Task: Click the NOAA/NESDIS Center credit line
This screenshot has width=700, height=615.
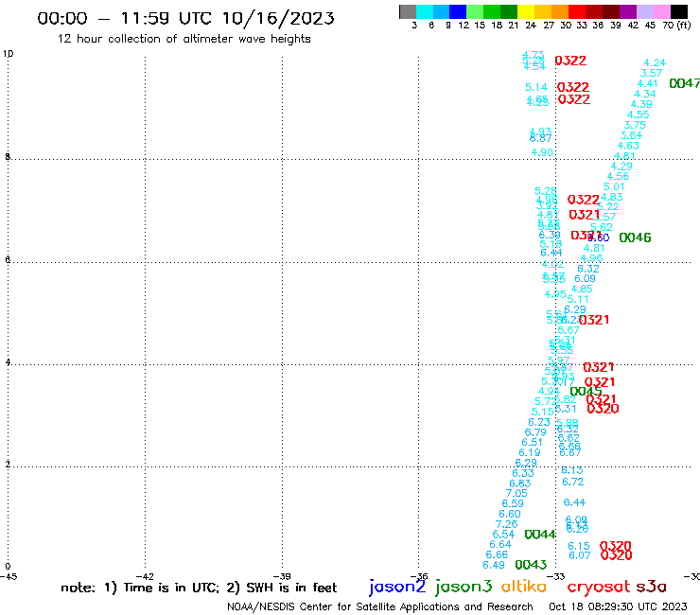Action: [x=380, y=607]
